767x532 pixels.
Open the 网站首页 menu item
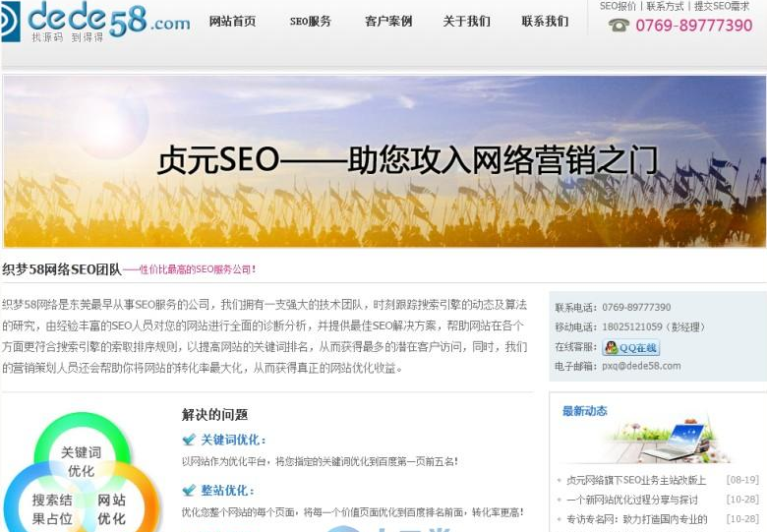(x=232, y=22)
